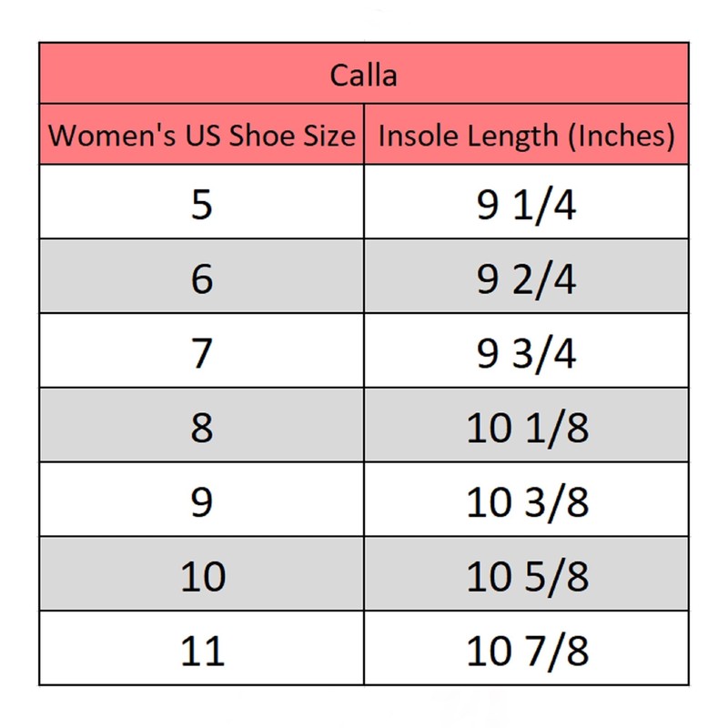Screen dimensions: 728x728
Task: Click the 7/8 fraction in size 11 row
Action: point(555,652)
